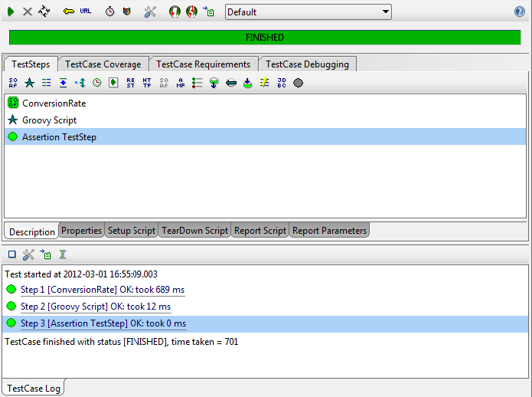Open credentials with the yellow key icon
The width and height of the screenshot is (532, 397).
[69, 11]
